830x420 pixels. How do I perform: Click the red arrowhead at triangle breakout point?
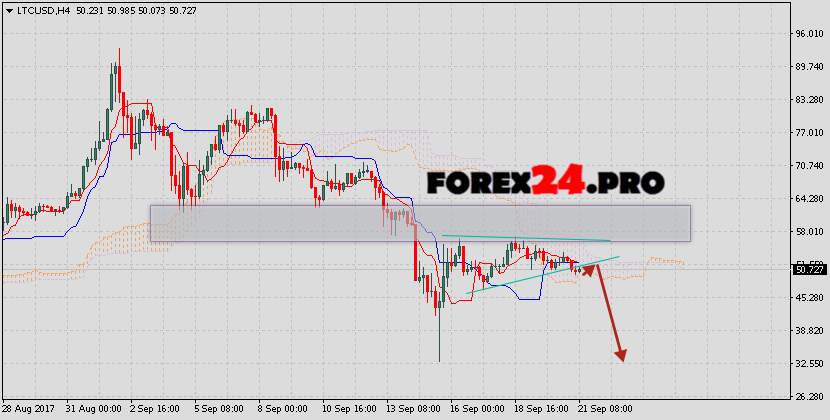pyautogui.click(x=589, y=267)
